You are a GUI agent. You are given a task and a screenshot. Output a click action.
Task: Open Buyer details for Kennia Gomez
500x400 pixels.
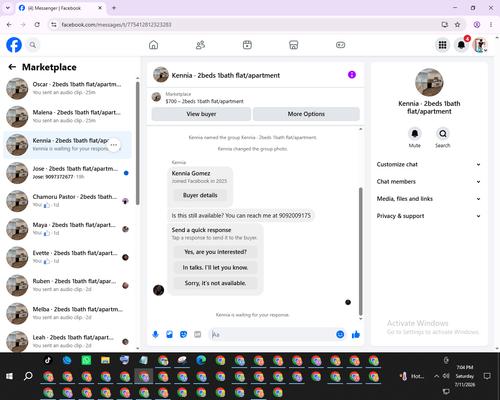click(200, 195)
